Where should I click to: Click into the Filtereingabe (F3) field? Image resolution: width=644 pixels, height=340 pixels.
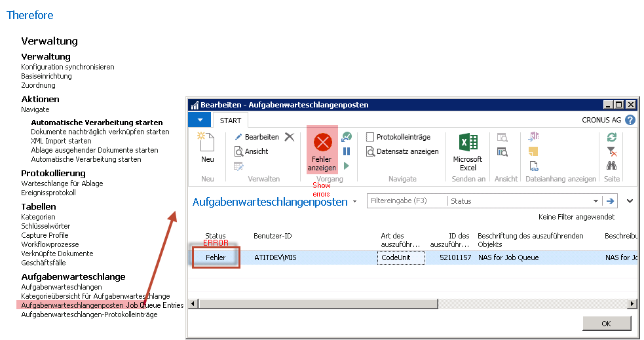click(x=406, y=201)
